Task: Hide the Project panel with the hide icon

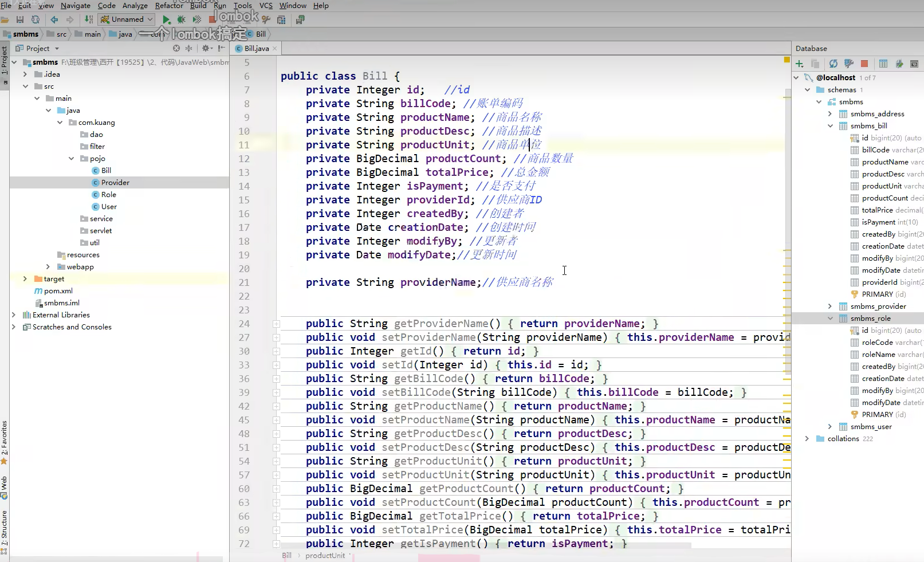Action: pyautogui.click(x=222, y=49)
